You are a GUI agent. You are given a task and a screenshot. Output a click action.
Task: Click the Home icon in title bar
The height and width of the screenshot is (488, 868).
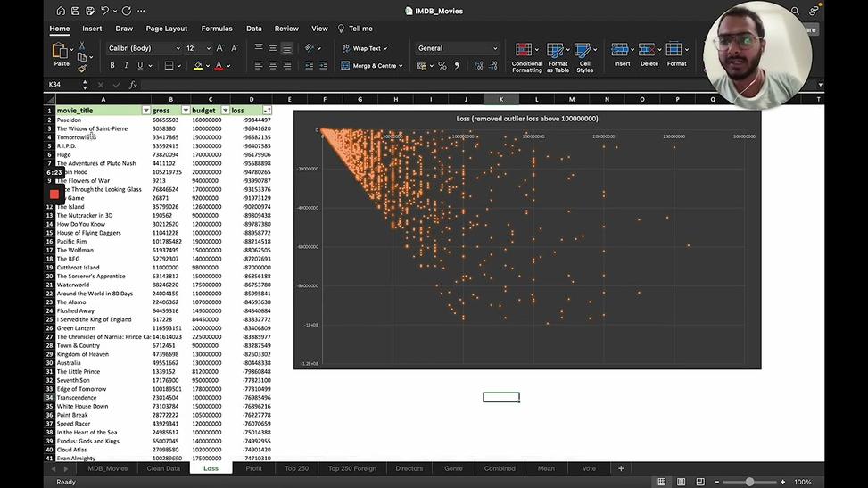tap(61, 11)
